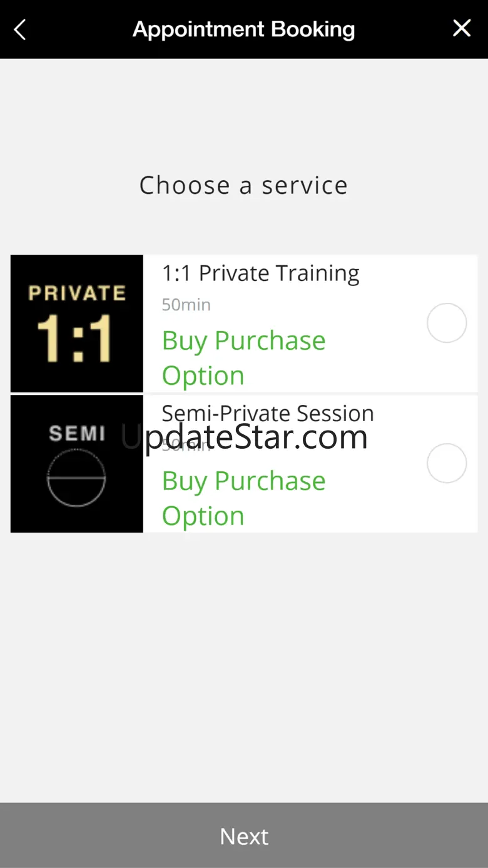
Task: Select the 1:1 Private Training radio button
Action: click(x=447, y=323)
